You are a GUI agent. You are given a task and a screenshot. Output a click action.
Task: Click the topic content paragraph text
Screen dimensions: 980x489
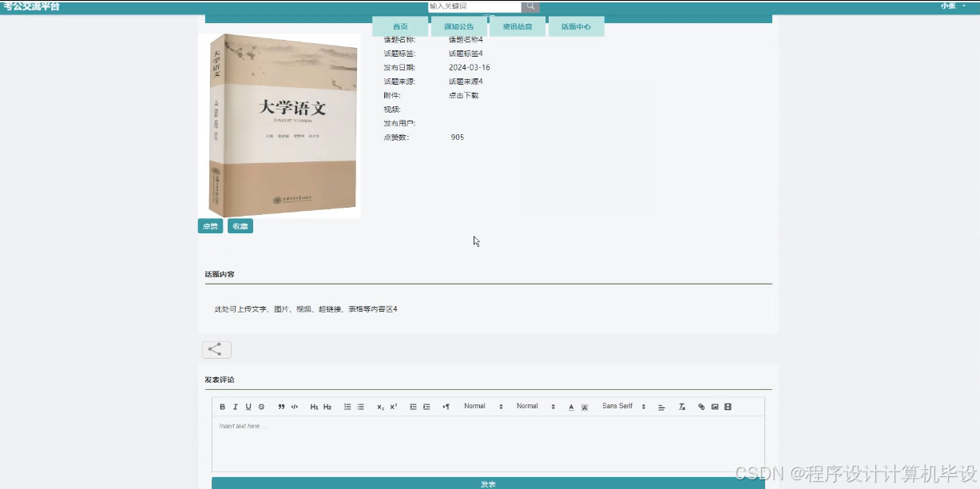[306, 308]
